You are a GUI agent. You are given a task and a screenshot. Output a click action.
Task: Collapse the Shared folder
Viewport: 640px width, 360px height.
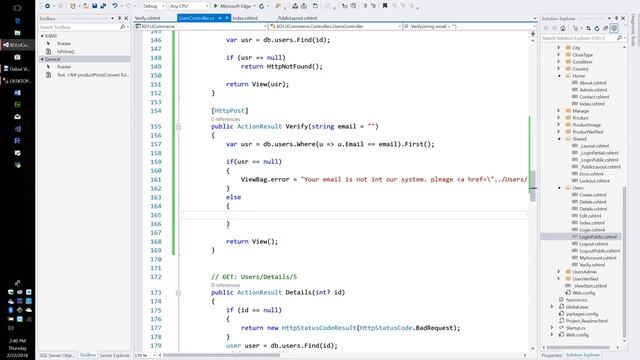coord(559,139)
